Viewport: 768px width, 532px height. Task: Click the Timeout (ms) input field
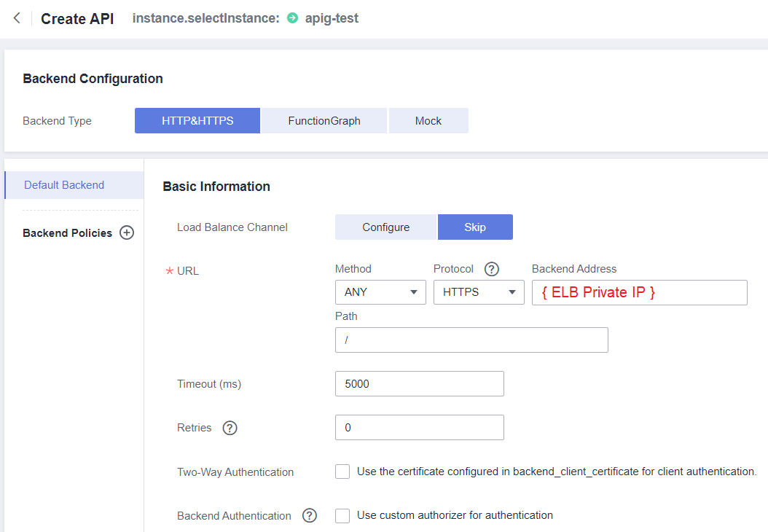pyautogui.click(x=419, y=384)
